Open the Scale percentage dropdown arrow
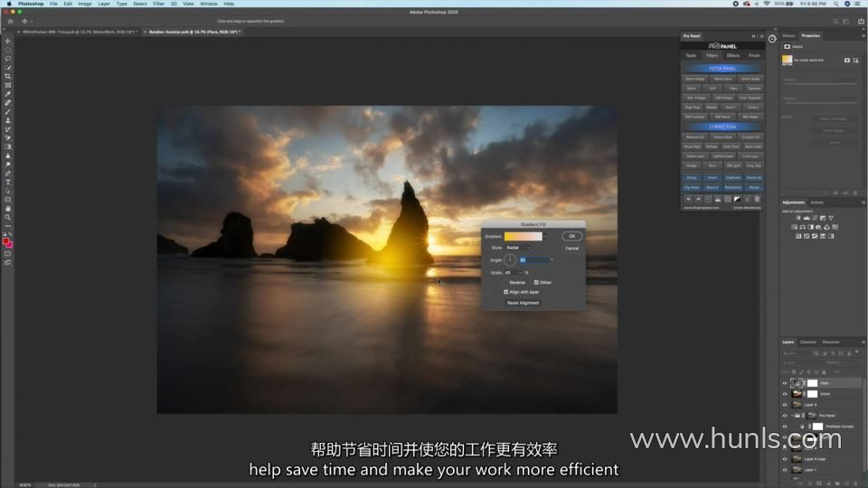The image size is (868, 488). [x=521, y=273]
